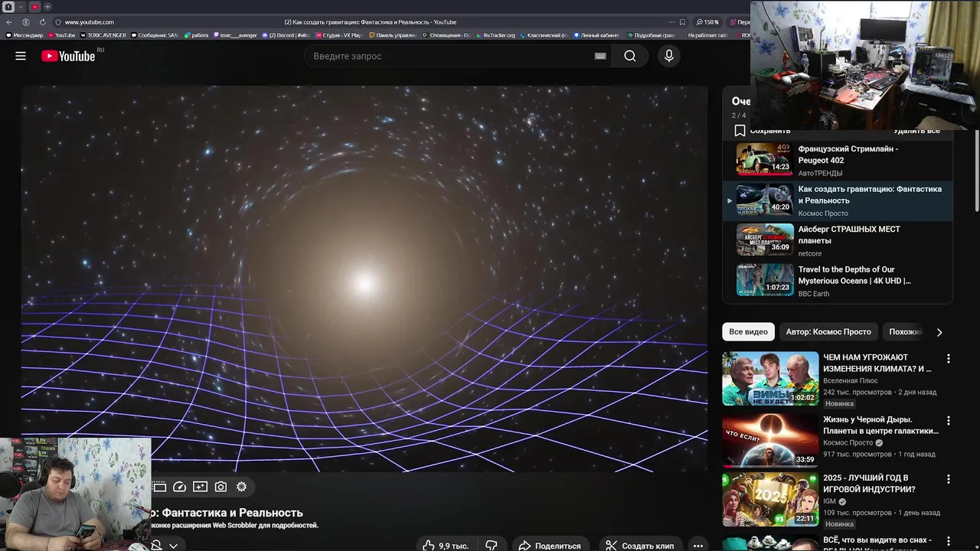
Task: Open options menu for 'ВСЁ, что вы видите во снах'
Action: pos(948,541)
